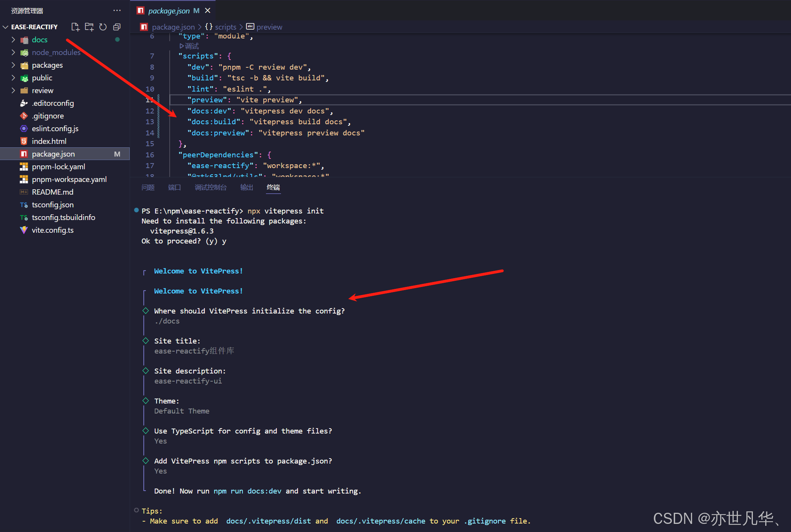This screenshot has width=791, height=532.
Task: Refresh the explorer file tree
Action: pos(103,27)
